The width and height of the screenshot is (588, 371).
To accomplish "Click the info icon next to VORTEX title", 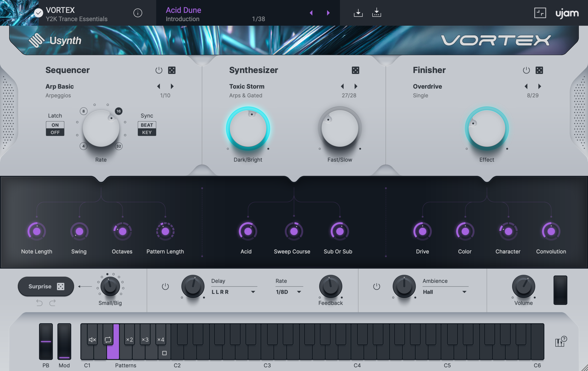I will tap(138, 13).
